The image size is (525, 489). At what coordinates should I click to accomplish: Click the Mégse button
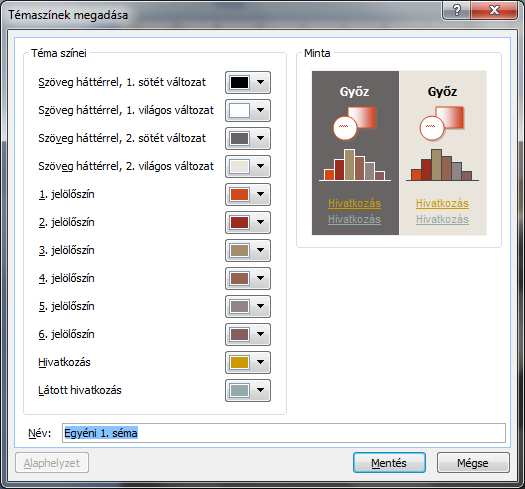[473, 463]
